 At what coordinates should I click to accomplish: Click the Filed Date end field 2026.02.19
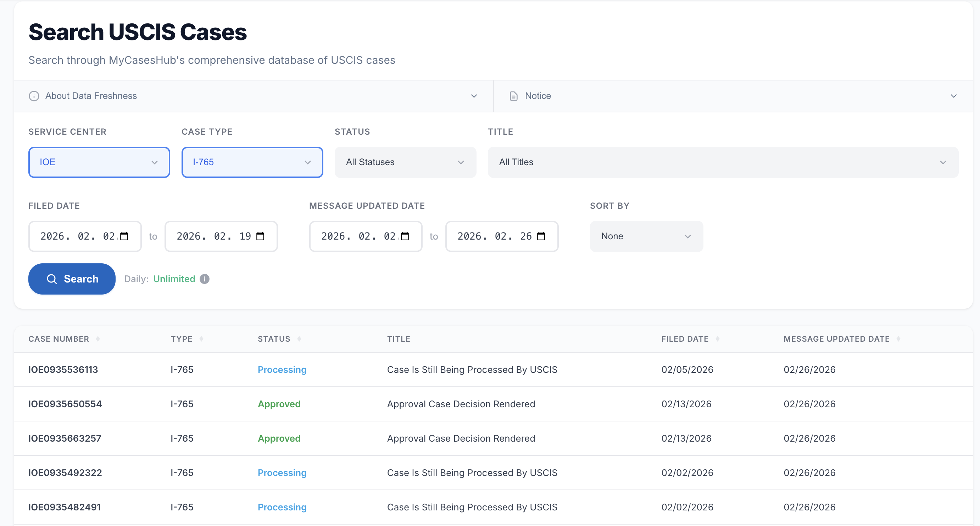tap(221, 236)
